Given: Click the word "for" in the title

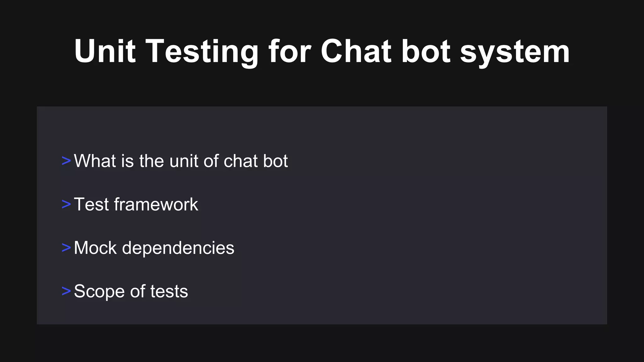Looking at the screenshot, I should [290, 51].
